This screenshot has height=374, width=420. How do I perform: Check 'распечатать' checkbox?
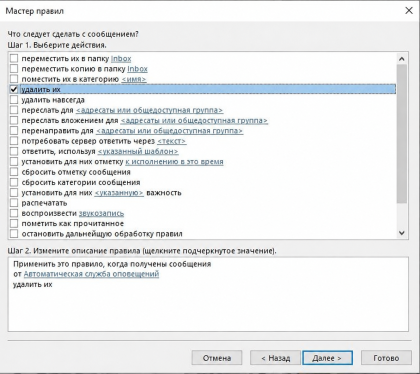(14, 203)
